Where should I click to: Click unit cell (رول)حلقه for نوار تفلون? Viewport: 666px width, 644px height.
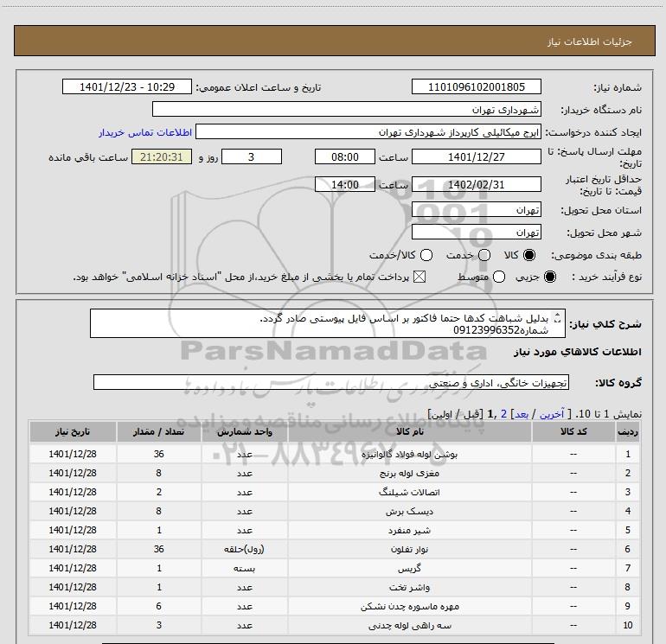click(245, 549)
